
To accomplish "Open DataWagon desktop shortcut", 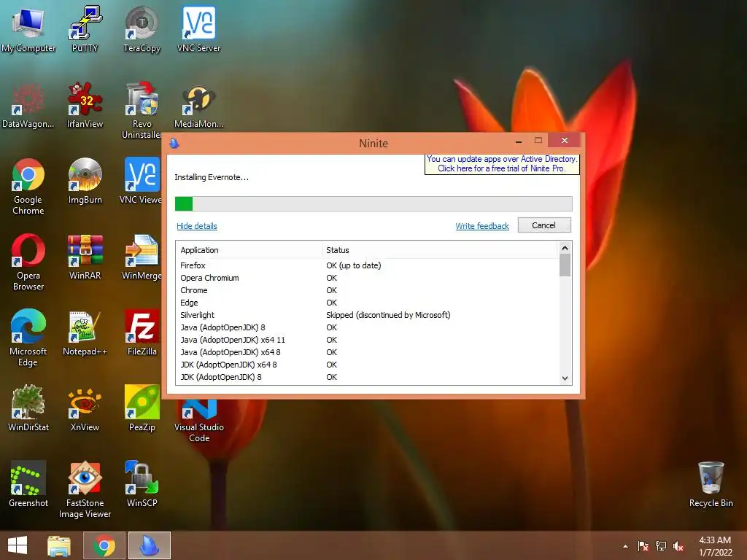I will (x=28, y=106).
